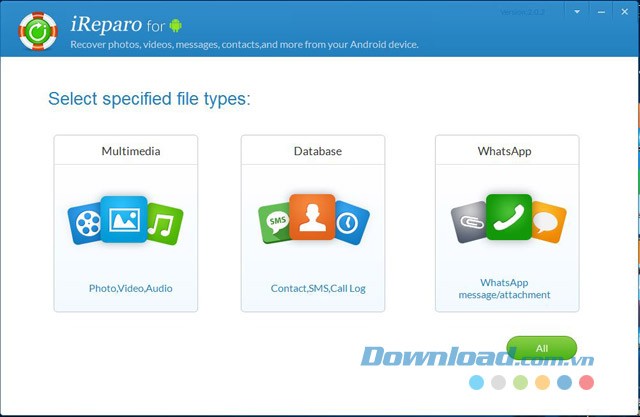This screenshot has width=640, height=417.
Task: Click the blue call log clock icon
Action: [x=350, y=223]
